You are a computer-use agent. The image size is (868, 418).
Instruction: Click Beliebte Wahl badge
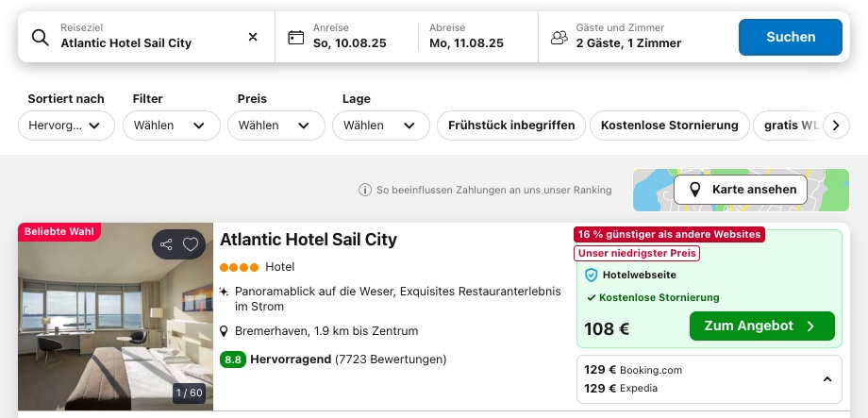coord(59,232)
